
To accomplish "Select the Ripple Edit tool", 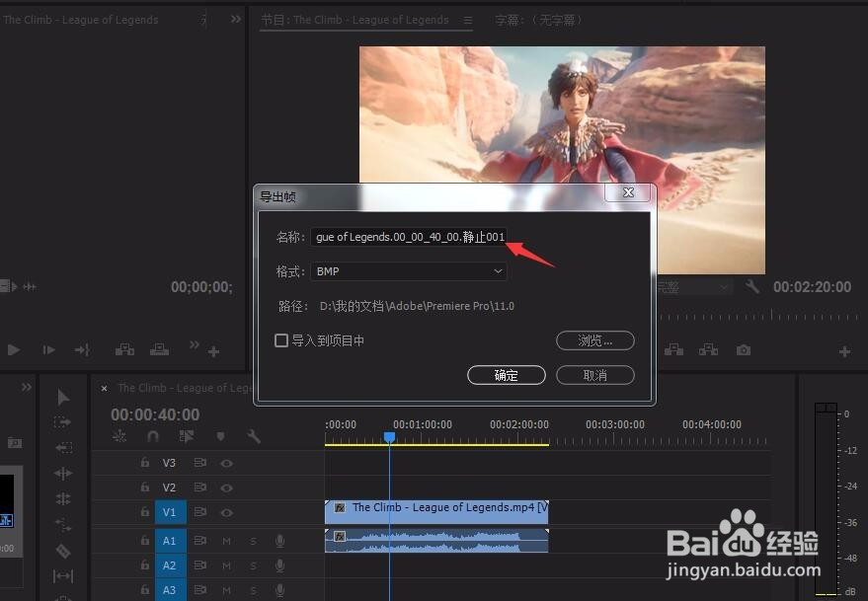I will pyautogui.click(x=63, y=473).
